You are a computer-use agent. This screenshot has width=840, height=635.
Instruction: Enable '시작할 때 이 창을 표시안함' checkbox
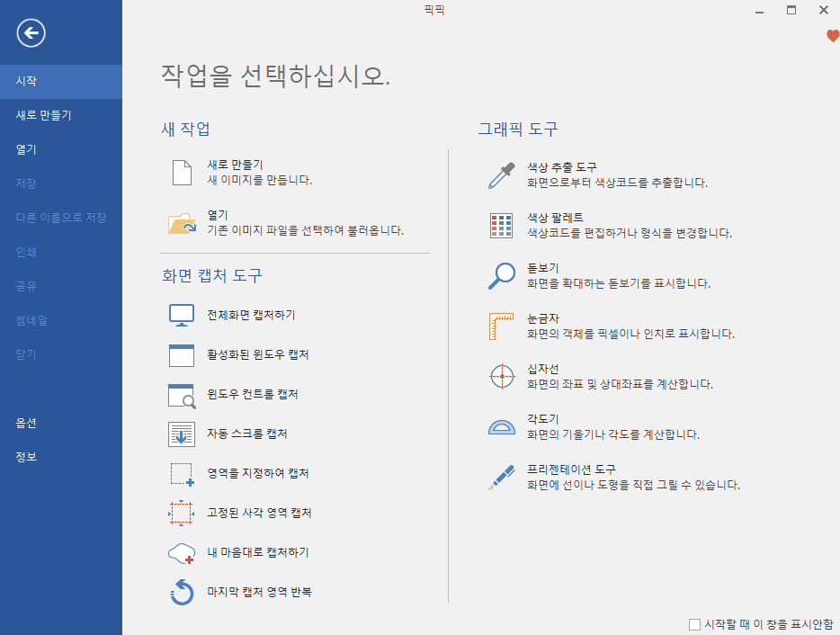(x=693, y=622)
